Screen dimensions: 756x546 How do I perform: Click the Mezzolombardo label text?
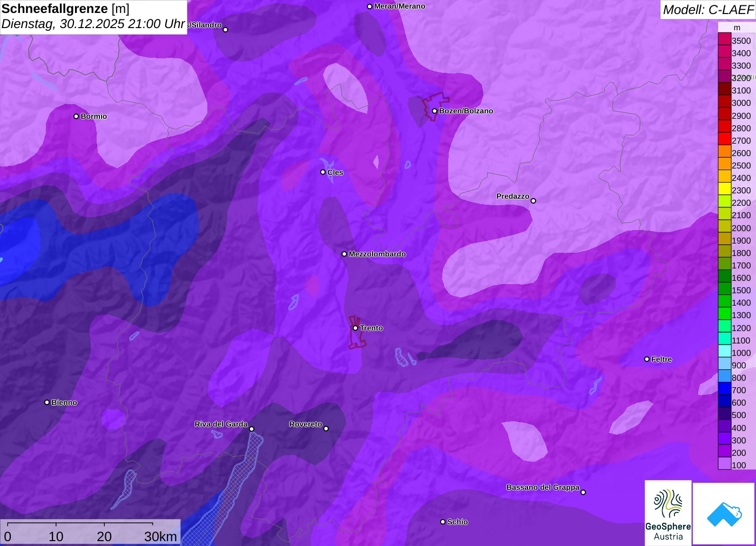377,254
